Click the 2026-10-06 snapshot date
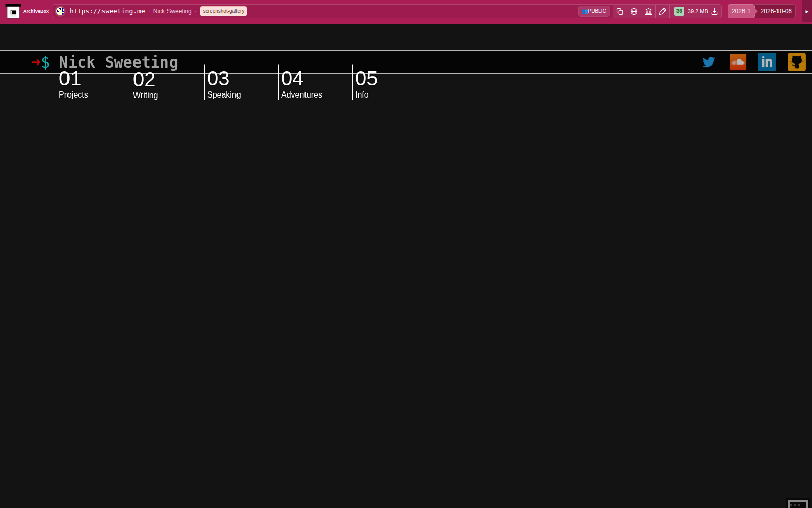Viewport: 812px width, 508px height. click(x=775, y=11)
